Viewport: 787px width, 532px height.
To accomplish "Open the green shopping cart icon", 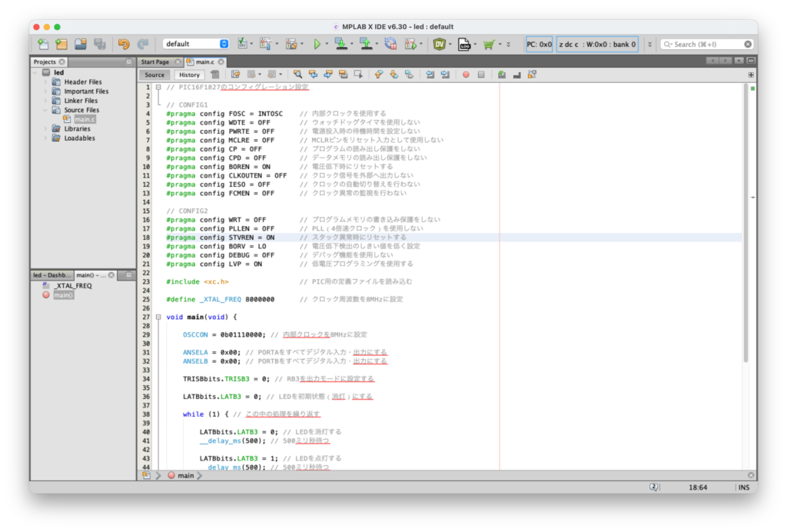I will 488,44.
